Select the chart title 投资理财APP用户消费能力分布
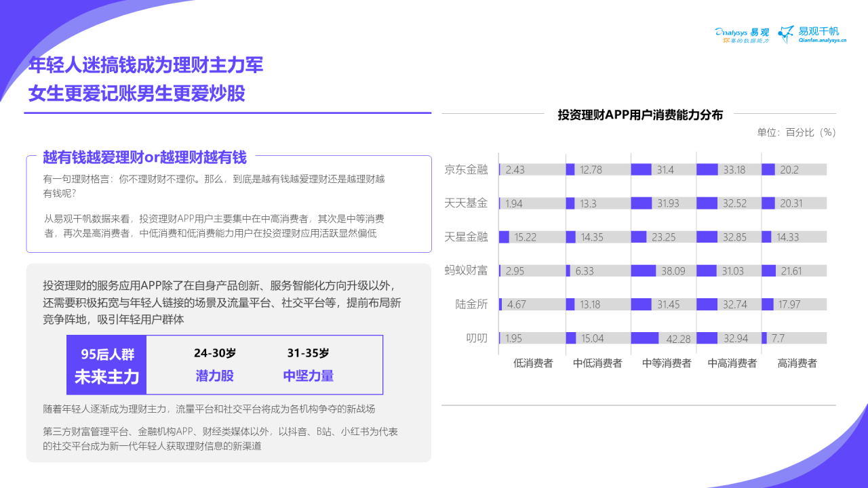The width and height of the screenshot is (868, 488). point(640,115)
